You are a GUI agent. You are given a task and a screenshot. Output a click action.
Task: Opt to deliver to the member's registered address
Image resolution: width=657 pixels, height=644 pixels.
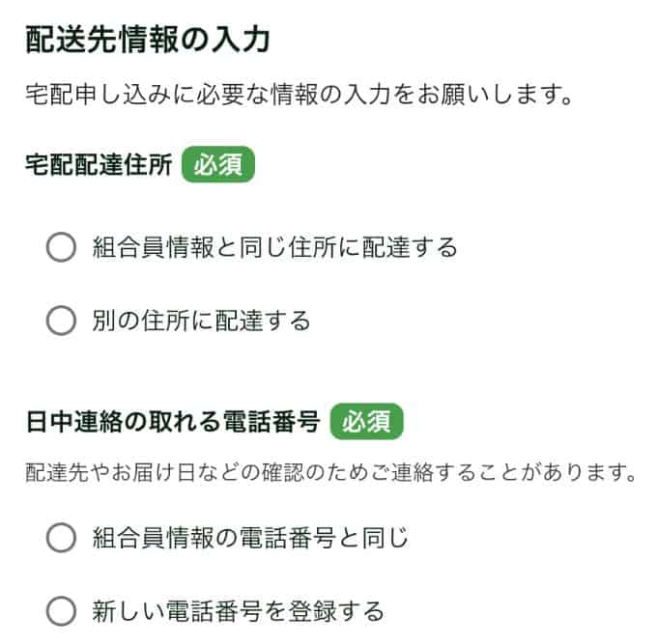coord(61,248)
